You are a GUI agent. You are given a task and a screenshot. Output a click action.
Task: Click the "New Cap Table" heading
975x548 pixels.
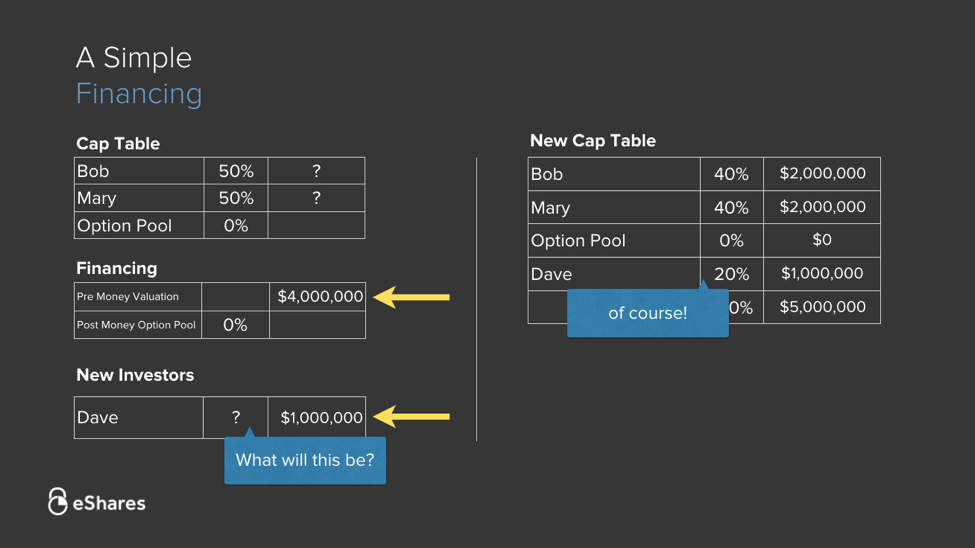(x=593, y=141)
